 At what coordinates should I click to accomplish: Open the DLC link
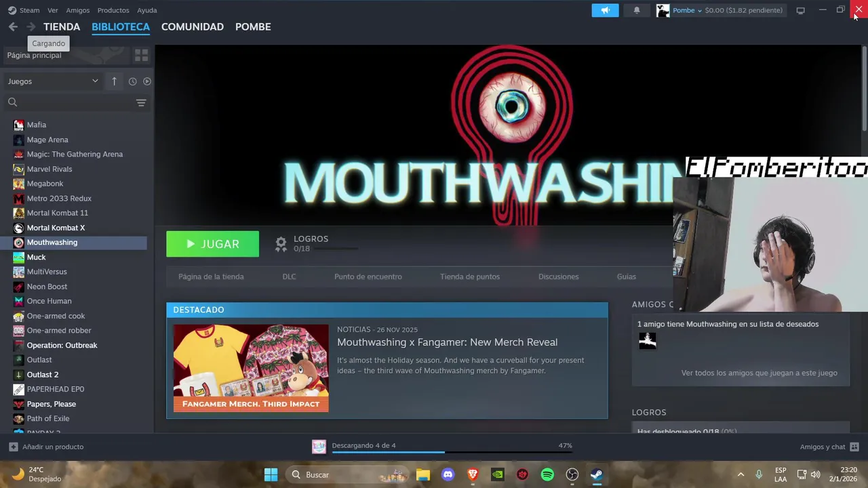(289, 277)
